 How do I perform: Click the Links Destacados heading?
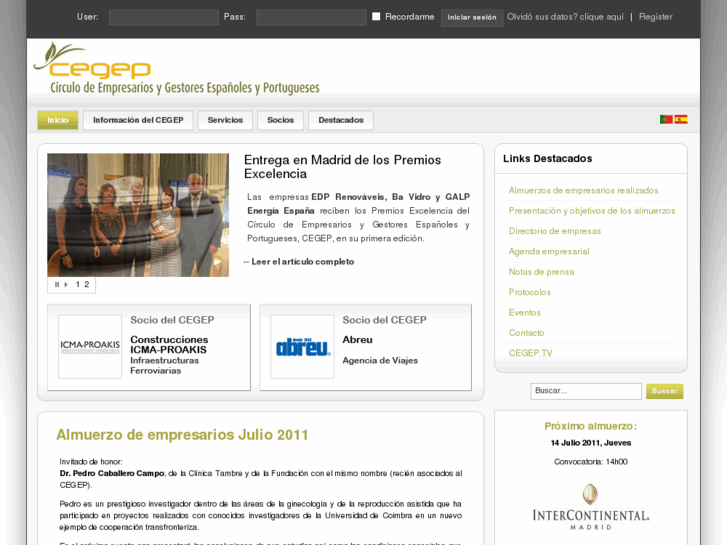click(x=548, y=159)
